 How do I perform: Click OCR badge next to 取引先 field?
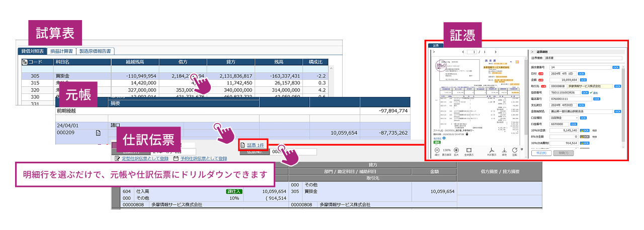click(617, 86)
